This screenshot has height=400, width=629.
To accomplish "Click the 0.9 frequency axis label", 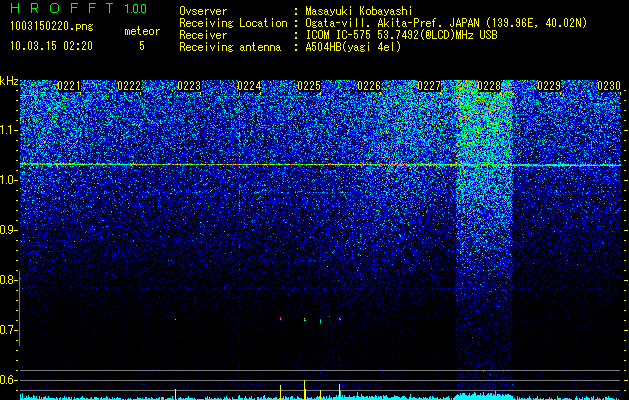I will [7, 230].
